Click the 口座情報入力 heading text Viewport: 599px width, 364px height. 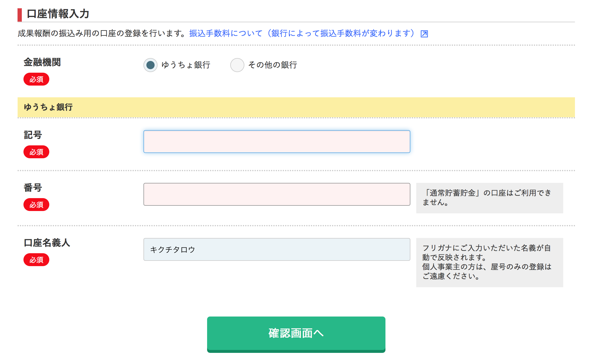[58, 14]
